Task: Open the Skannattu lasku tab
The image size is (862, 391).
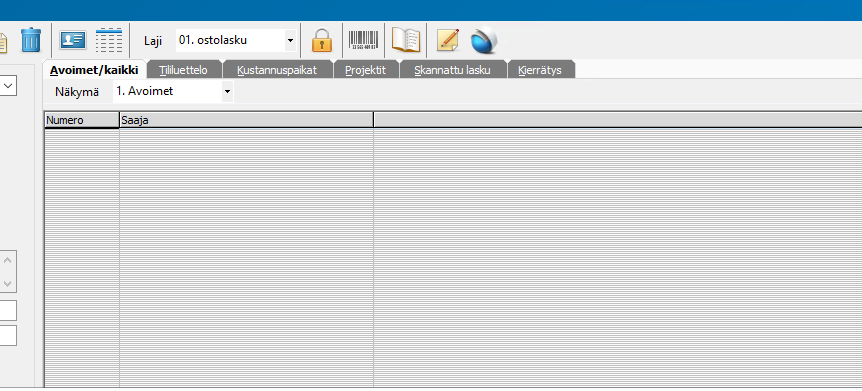Action: tap(452, 70)
